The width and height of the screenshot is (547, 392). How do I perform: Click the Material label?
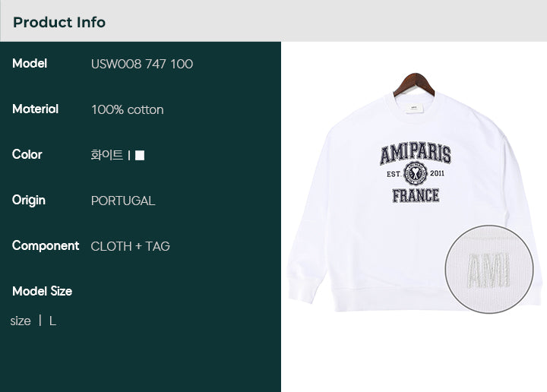tap(35, 109)
